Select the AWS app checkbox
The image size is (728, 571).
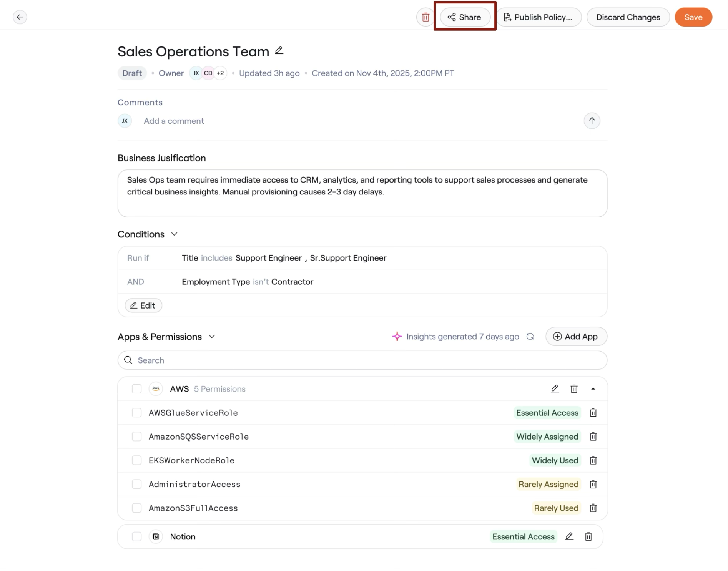[x=136, y=389]
